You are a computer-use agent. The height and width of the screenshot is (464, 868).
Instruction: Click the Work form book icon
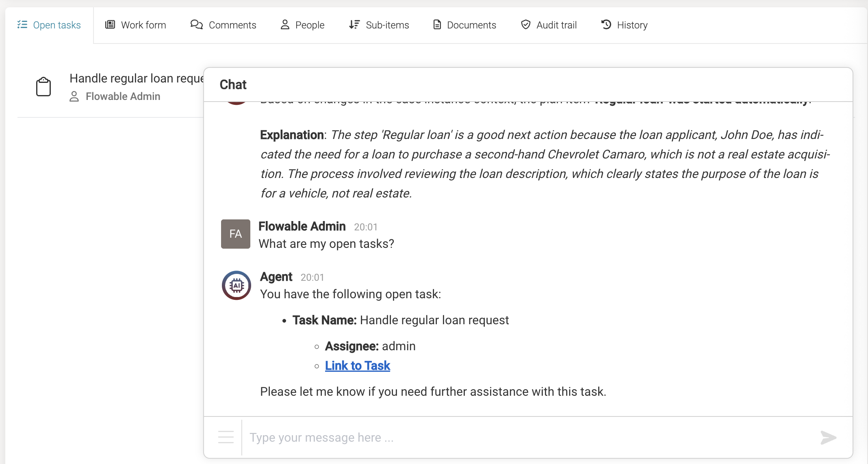coord(109,25)
